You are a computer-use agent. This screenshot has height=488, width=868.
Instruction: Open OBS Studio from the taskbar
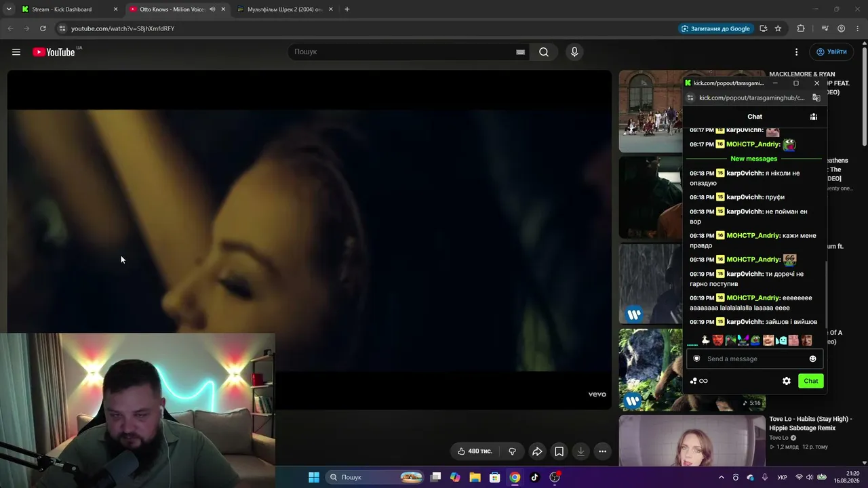pyautogui.click(x=555, y=477)
